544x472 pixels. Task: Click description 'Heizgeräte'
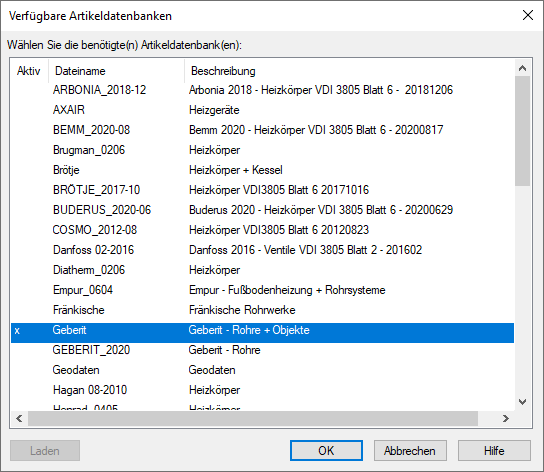click(x=214, y=110)
